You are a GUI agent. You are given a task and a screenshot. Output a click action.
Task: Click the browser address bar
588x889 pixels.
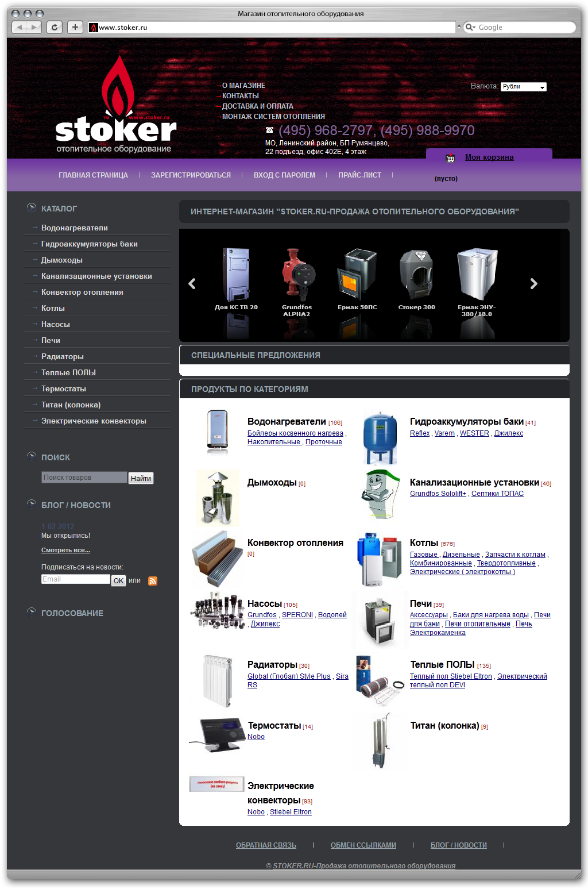272,27
